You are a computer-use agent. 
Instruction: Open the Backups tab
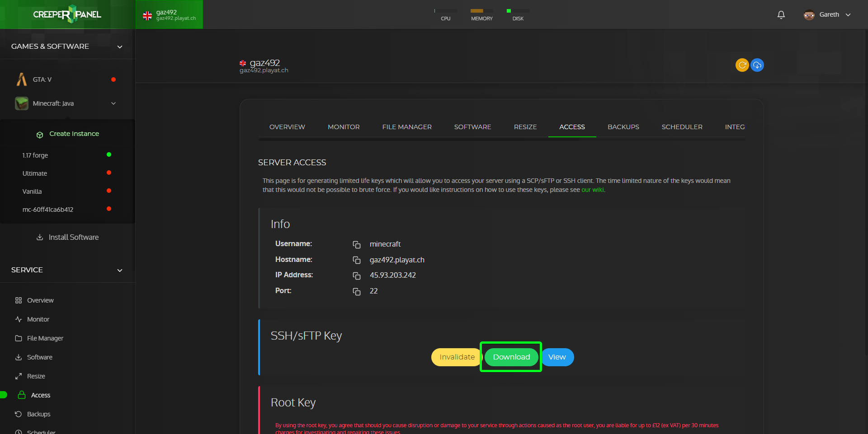(x=623, y=127)
